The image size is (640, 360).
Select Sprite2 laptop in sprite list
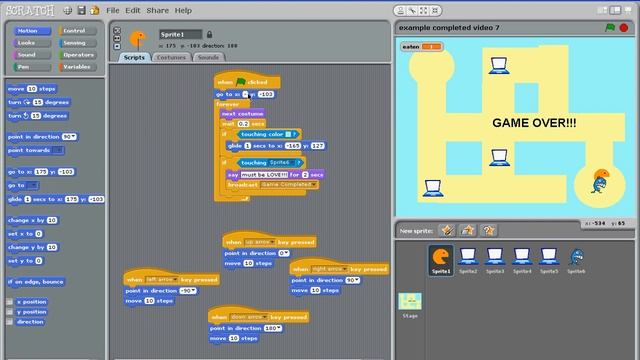coord(468,260)
